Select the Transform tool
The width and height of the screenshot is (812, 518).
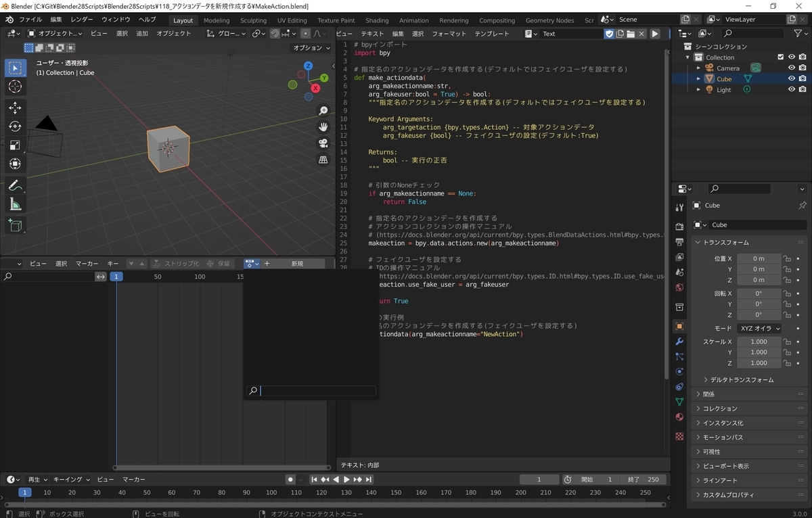pos(16,164)
